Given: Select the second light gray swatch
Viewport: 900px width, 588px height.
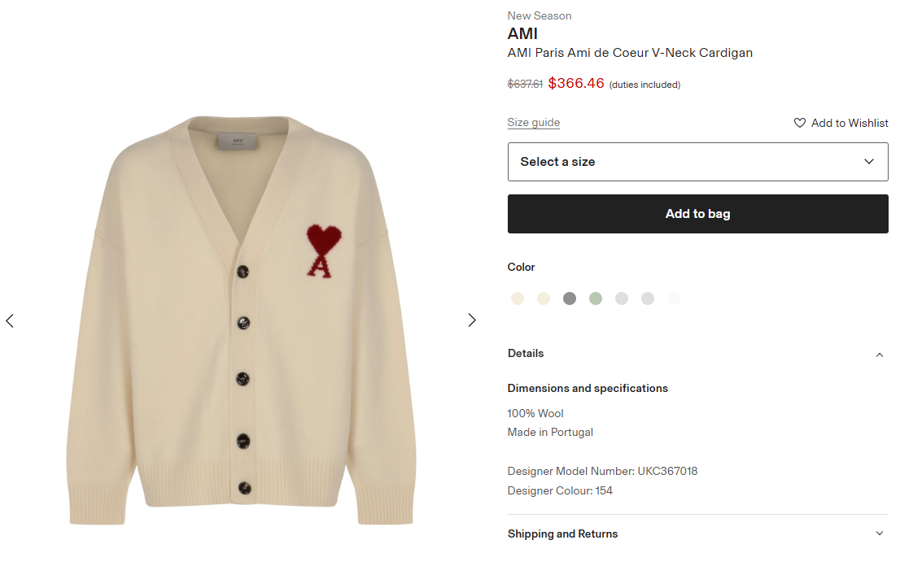Looking at the screenshot, I should [648, 298].
